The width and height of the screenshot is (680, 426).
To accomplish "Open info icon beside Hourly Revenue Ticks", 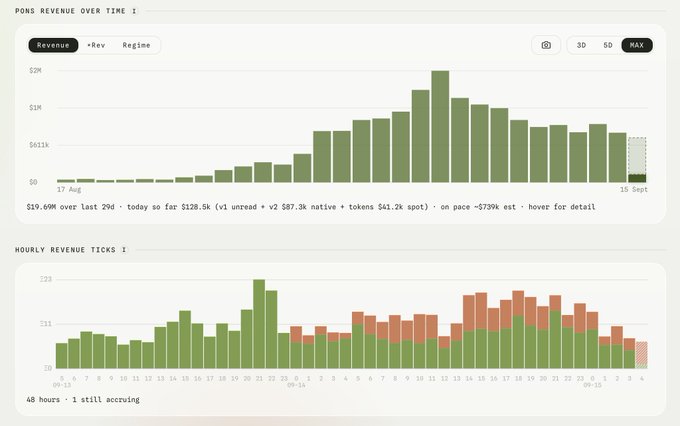I will (x=124, y=250).
